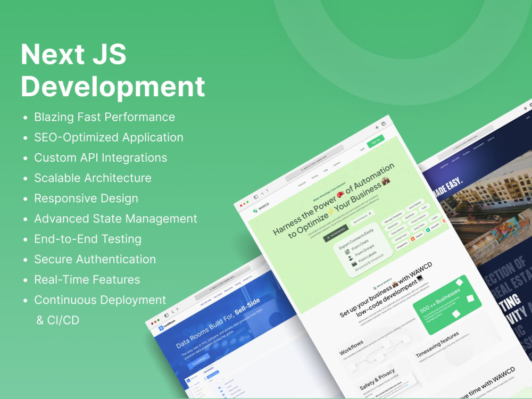Image resolution: width=532 pixels, height=399 pixels.
Task: Open a new tab in real estate browser
Action: [x=525, y=108]
